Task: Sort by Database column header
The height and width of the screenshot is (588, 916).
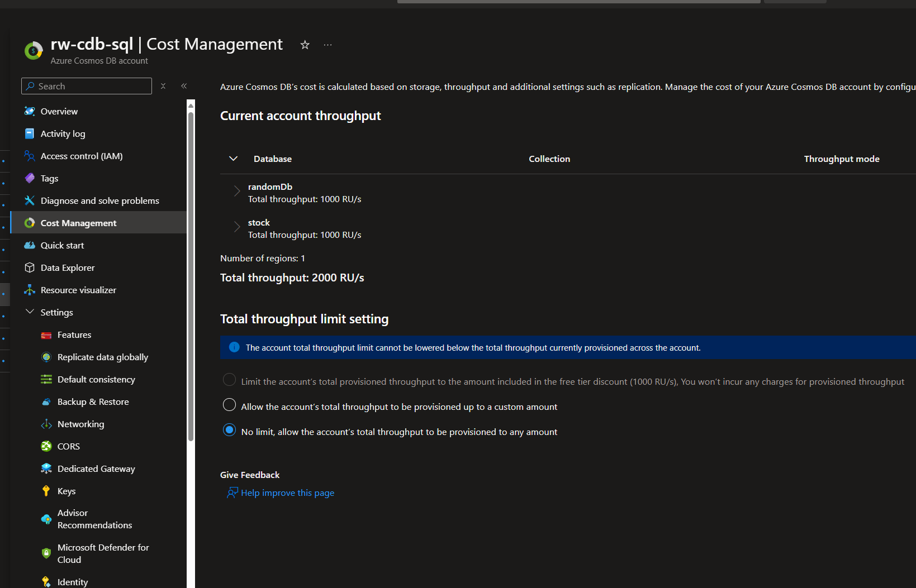Action: [273, 159]
